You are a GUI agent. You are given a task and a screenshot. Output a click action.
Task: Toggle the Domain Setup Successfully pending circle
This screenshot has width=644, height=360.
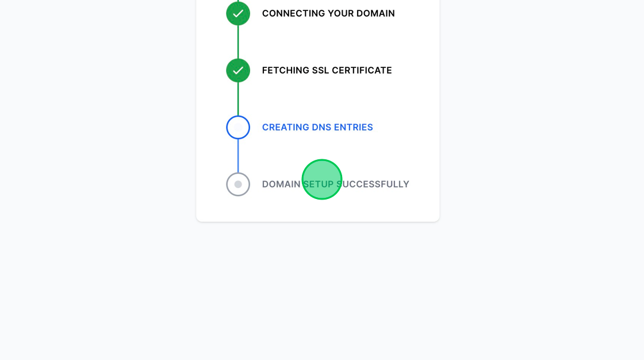pyautogui.click(x=238, y=184)
